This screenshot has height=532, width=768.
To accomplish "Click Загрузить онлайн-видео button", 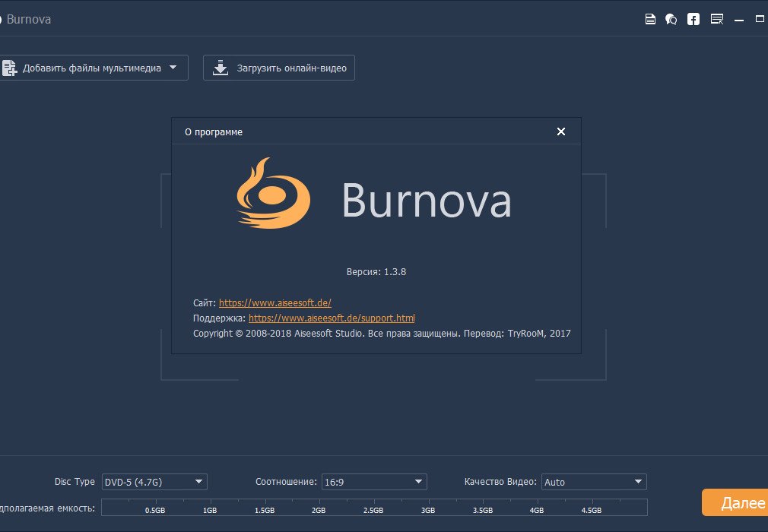I will pyautogui.click(x=279, y=68).
